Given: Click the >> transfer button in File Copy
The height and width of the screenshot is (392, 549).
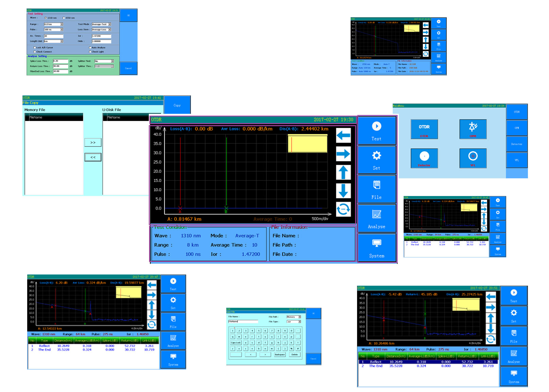Looking at the screenshot, I should point(93,143).
